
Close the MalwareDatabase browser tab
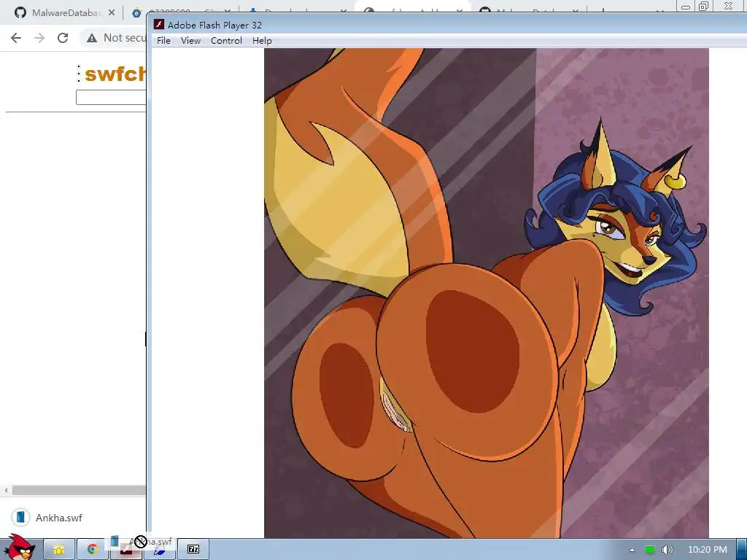(111, 13)
